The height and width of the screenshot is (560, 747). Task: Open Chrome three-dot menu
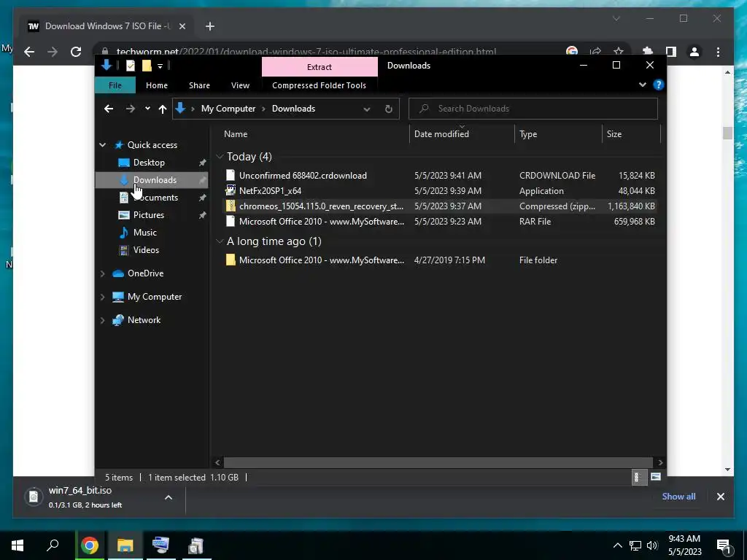click(x=718, y=52)
